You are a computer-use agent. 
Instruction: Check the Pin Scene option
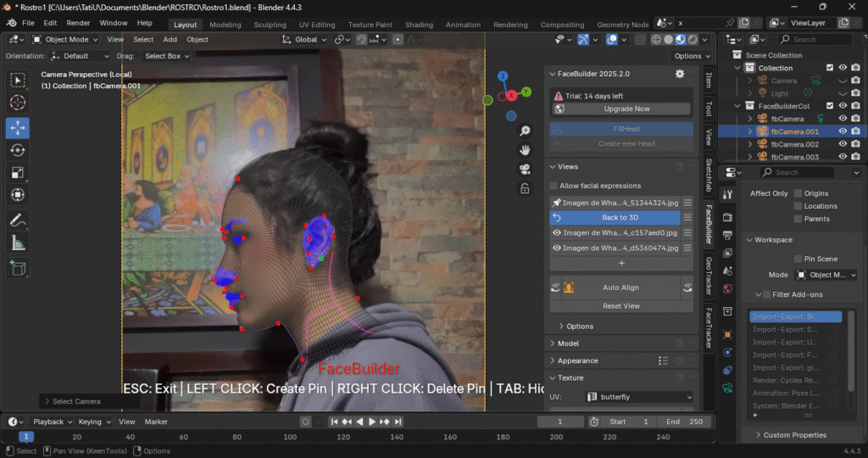tap(798, 259)
